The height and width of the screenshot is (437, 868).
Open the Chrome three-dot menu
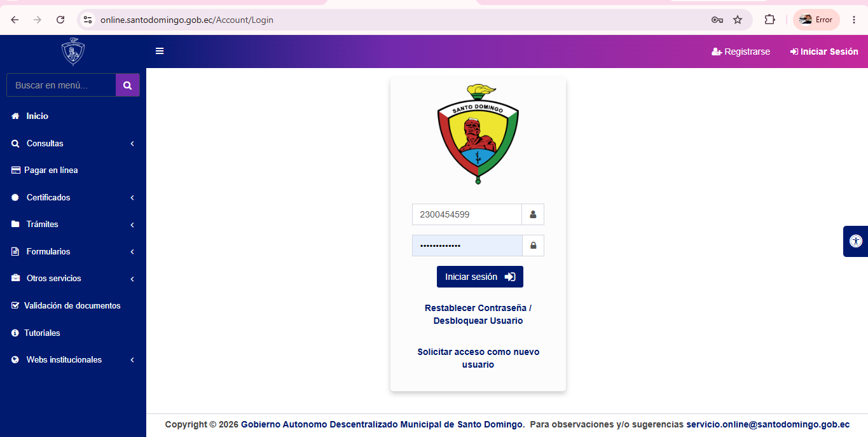click(854, 20)
